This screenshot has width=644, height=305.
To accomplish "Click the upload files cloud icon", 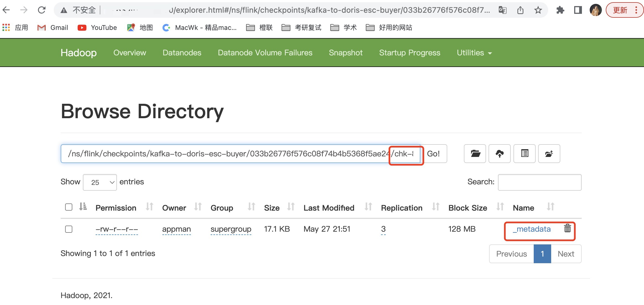I will (499, 154).
